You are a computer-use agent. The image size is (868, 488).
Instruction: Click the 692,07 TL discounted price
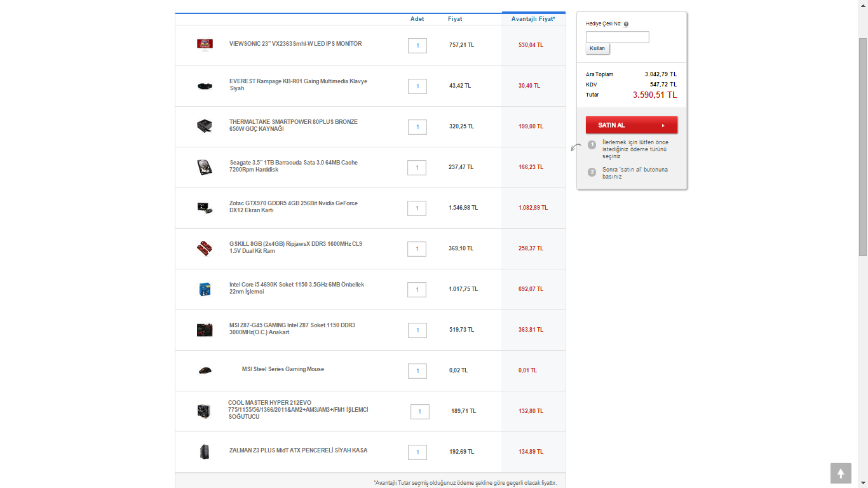pyautogui.click(x=531, y=289)
